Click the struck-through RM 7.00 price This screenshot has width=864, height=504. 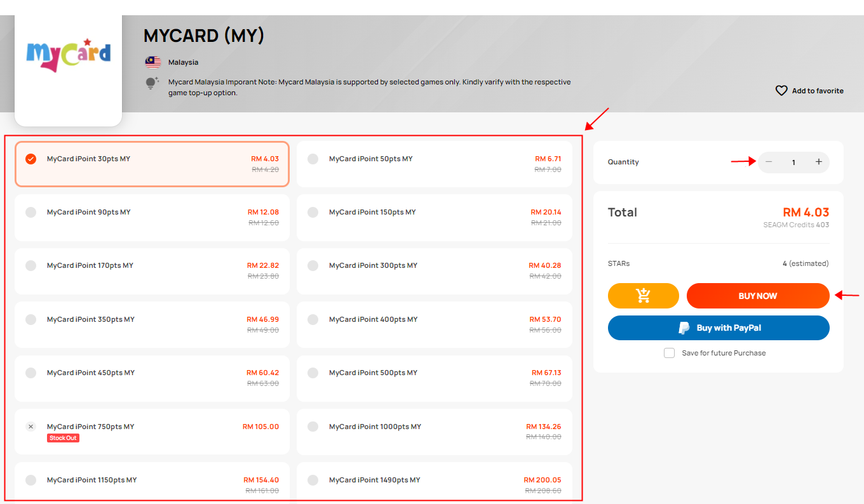tap(548, 169)
